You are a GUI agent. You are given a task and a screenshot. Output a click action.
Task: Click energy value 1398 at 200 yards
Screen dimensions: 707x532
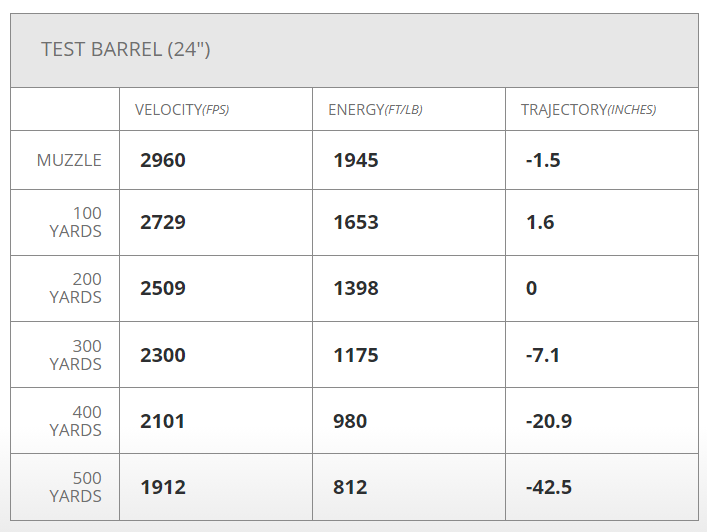click(356, 288)
